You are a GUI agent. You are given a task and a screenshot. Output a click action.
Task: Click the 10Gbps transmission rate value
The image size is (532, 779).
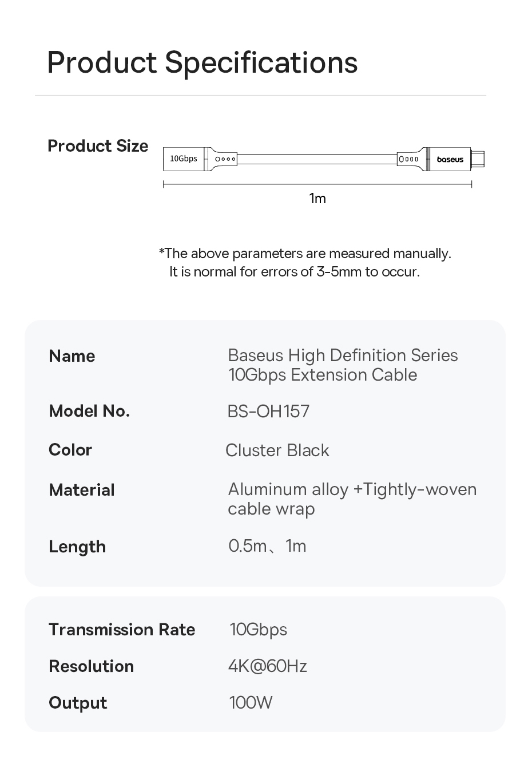(258, 630)
